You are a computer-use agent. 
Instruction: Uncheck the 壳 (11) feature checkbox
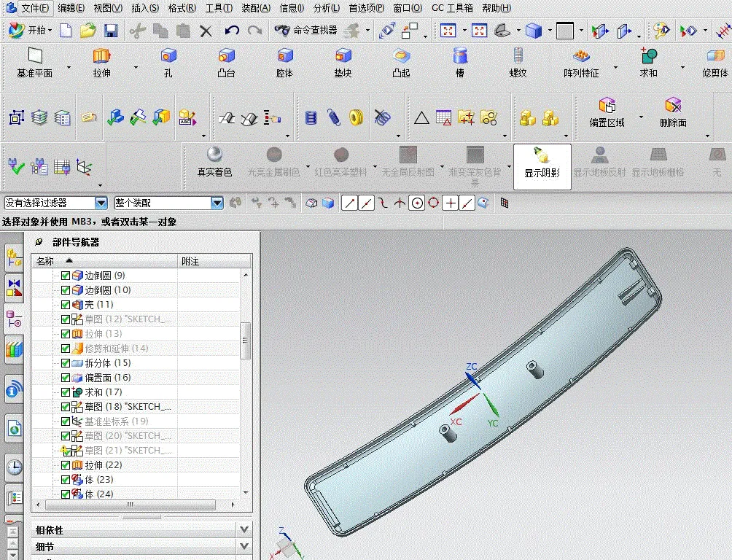66,305
